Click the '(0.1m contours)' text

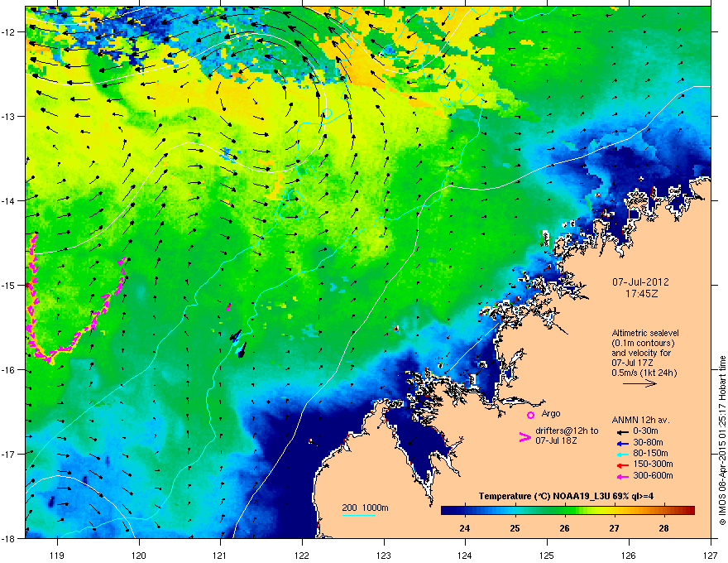643,344
